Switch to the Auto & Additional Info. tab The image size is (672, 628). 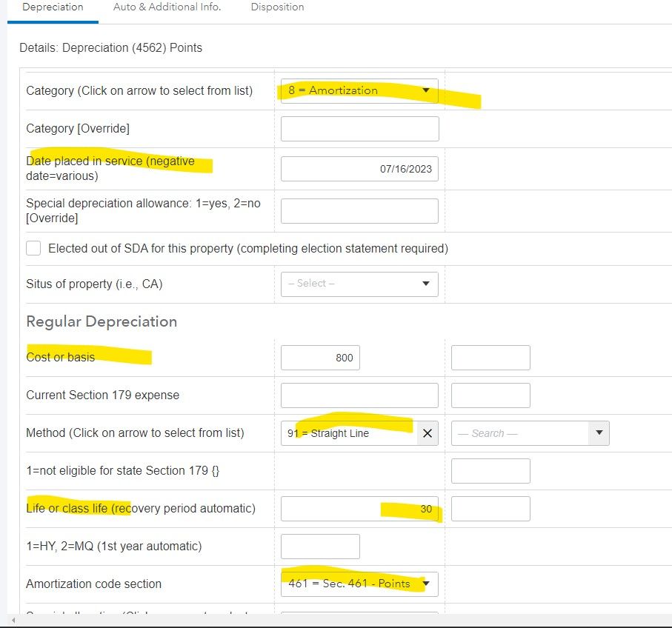tap(167, 7)
